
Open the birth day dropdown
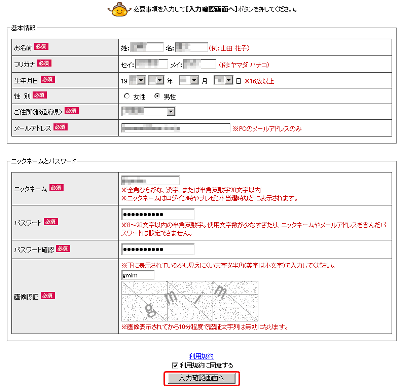pyautogui.click(x=223, y=80)
